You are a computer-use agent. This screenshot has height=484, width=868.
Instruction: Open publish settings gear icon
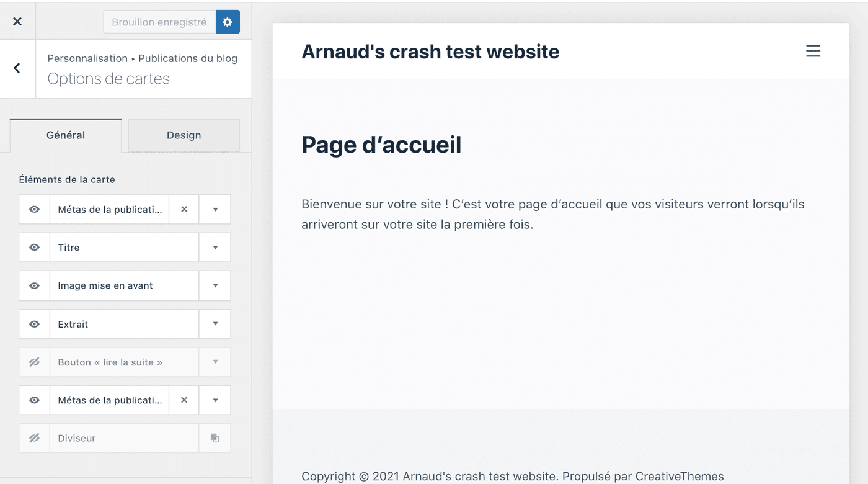[228, 22]
